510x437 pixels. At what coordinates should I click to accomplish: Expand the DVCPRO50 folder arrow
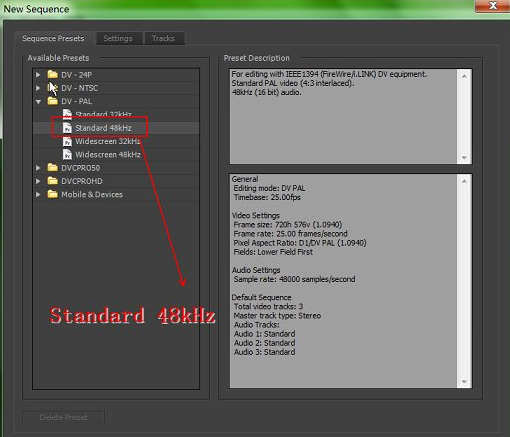[38, 168]
